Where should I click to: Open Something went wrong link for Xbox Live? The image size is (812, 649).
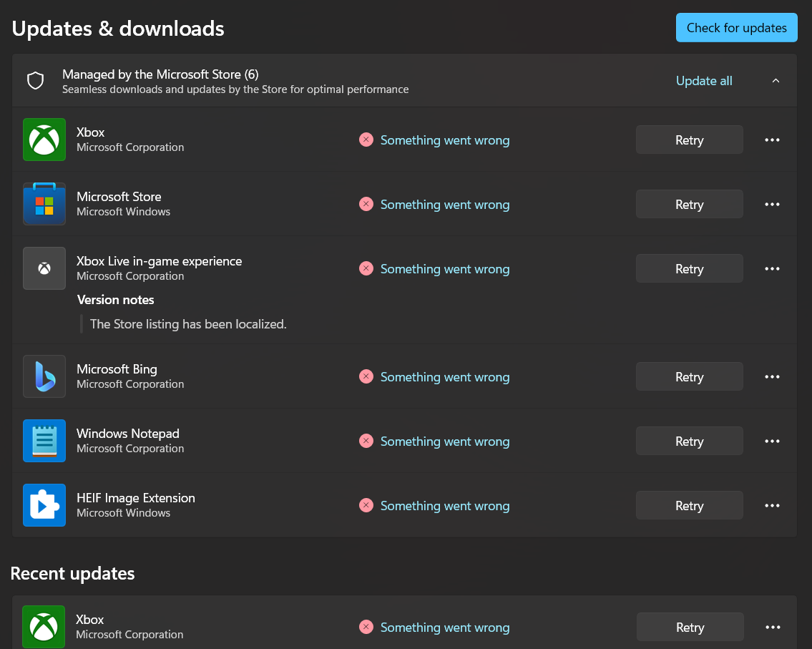coord(445,269)
